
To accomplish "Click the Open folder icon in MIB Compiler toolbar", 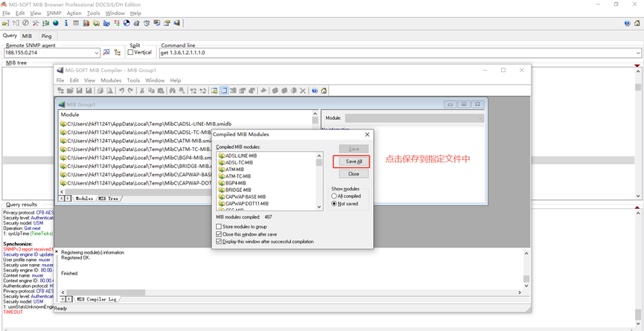I will click(70, 91).
